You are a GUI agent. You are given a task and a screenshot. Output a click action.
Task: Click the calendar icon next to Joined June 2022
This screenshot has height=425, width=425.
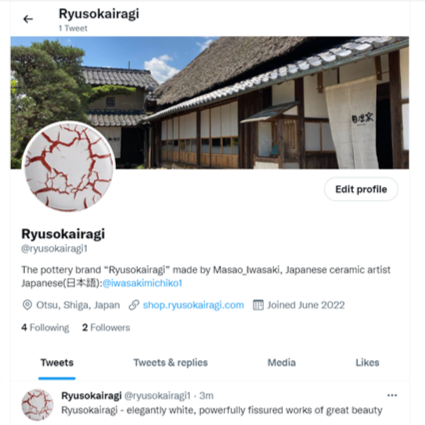pyautogui.click(x=258, y=305)
